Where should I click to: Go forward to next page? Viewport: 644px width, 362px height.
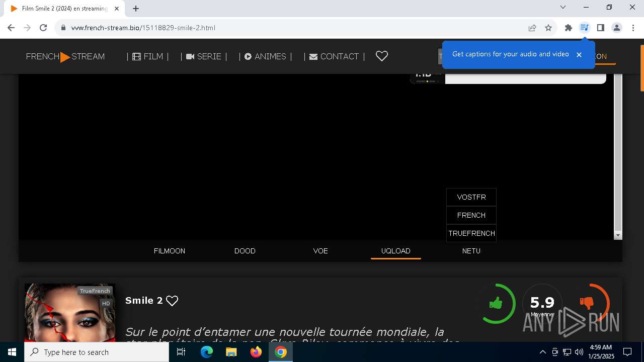click(27, 28)
